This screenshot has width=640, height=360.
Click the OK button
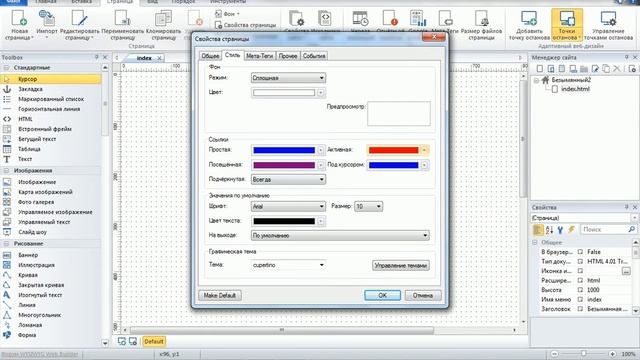382,295
